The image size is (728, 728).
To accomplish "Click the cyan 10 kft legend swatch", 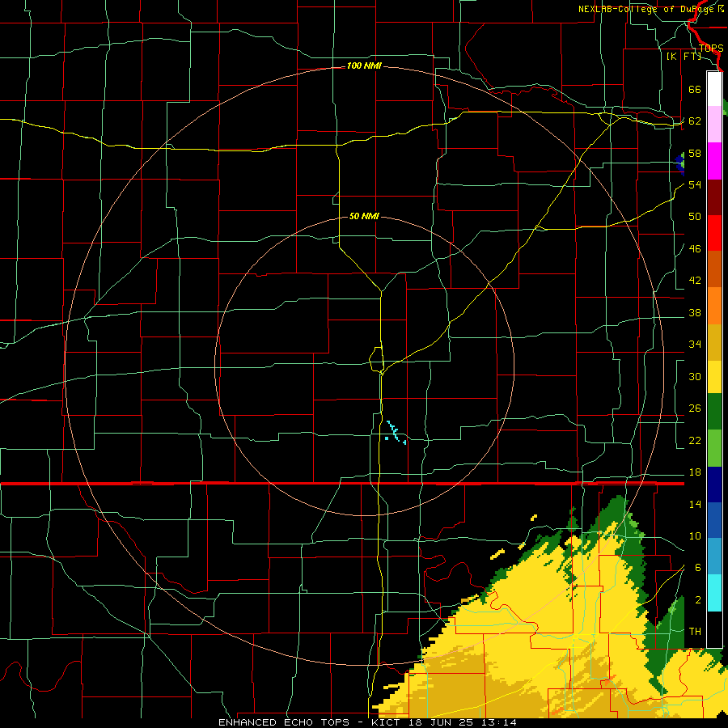I will (714, 593).
